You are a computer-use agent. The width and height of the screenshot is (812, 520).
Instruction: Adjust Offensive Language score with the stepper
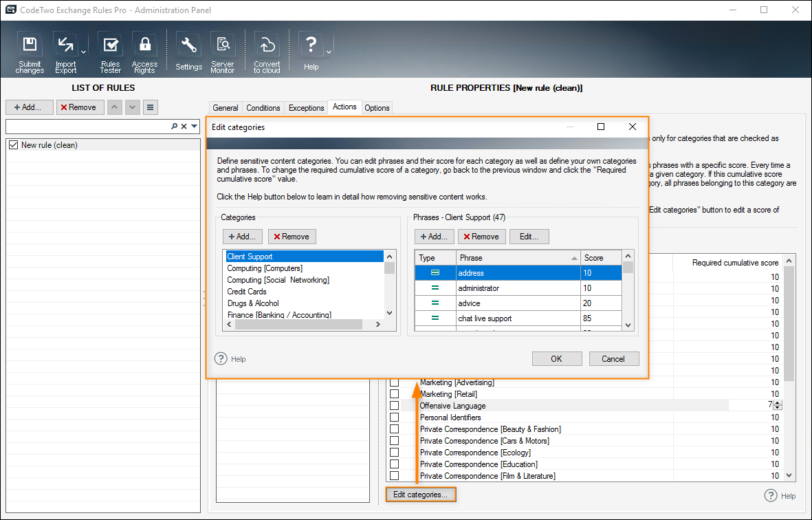[x=778, y=406]
